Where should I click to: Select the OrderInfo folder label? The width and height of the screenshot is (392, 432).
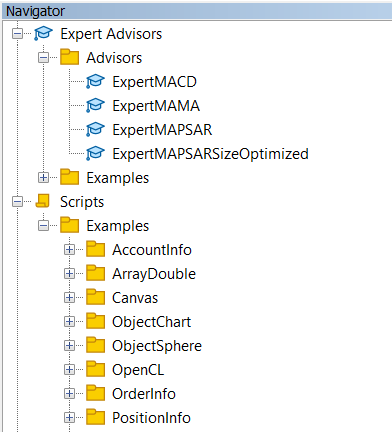pos(144,394)
